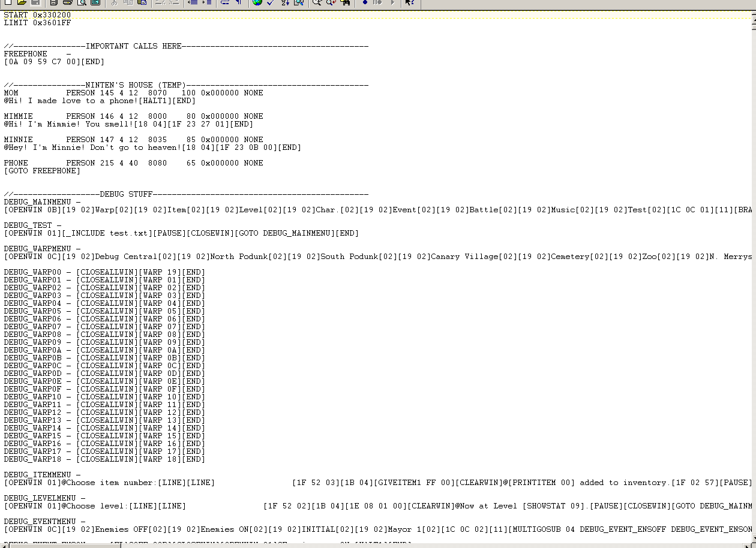Increase indent of the selected lines
The width and height of the screenshot is (756, 548).
tap(206, 2)
